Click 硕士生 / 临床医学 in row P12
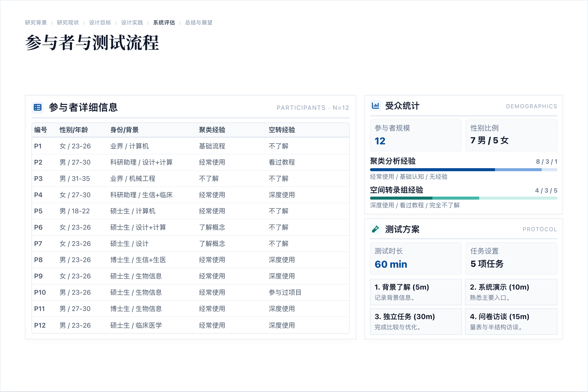The image size is (588, 392). tap(136, 325)
